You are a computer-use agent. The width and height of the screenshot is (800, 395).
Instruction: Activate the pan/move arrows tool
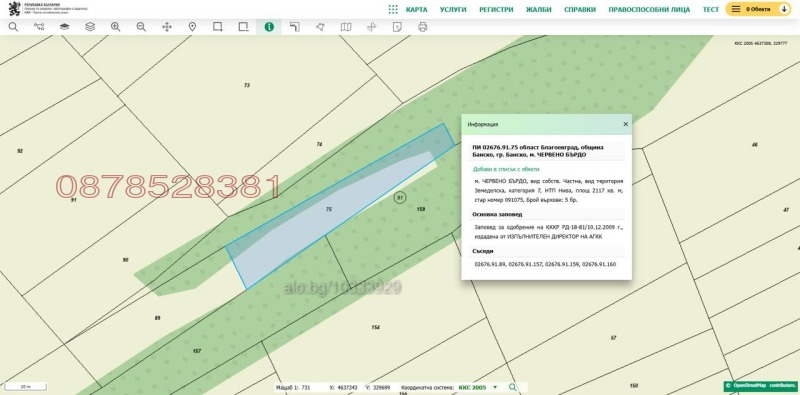click(167, 27)
